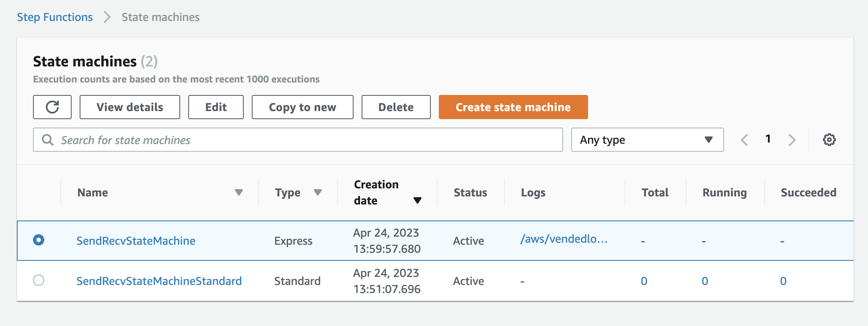Screen dimensions: 868x326
Task: Open the /aws/vendedlo... logs link
Action: pos(564,239)
